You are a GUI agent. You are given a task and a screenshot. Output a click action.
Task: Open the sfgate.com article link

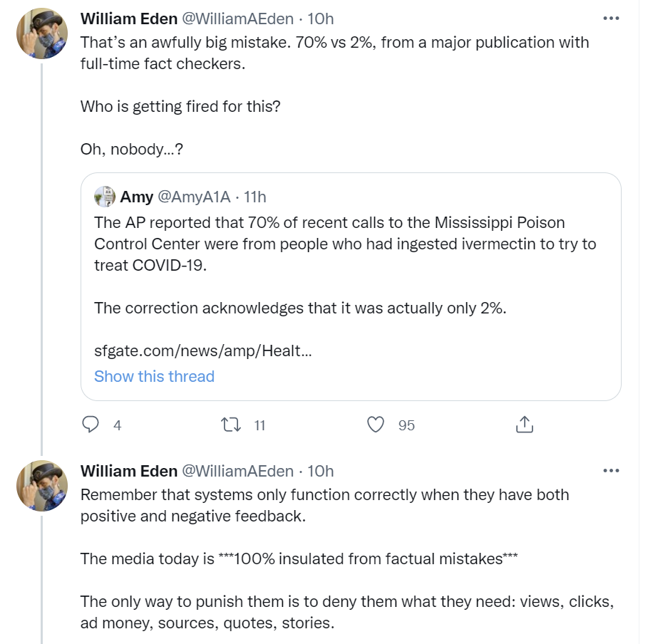(x=203, y=350)
